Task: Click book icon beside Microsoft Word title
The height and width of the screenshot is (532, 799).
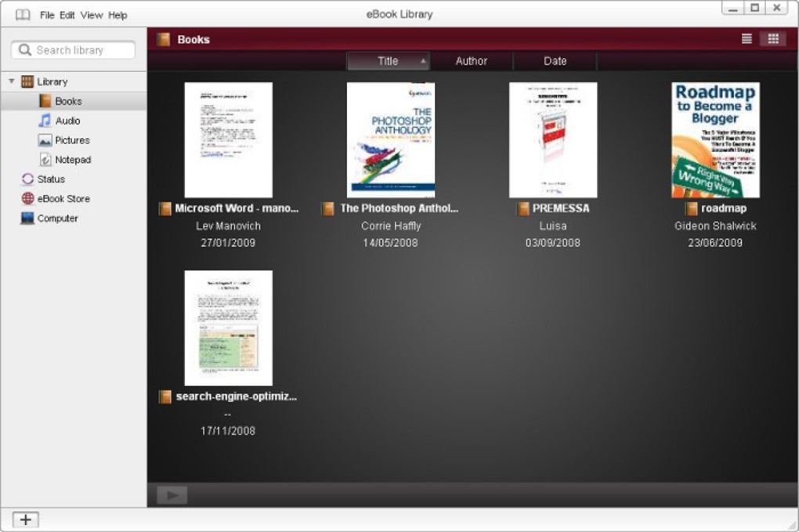Action: (164, 208)
